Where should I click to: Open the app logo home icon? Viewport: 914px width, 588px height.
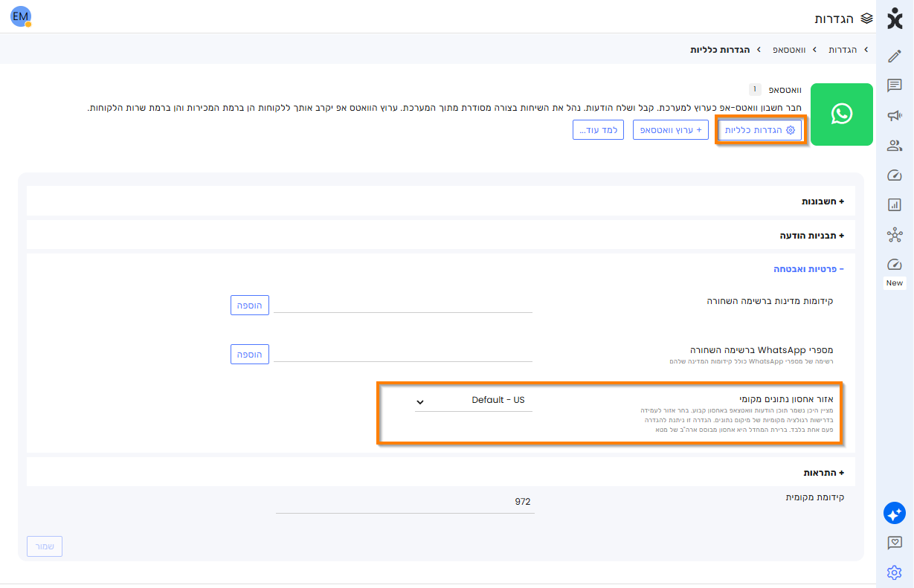(895, 19)
